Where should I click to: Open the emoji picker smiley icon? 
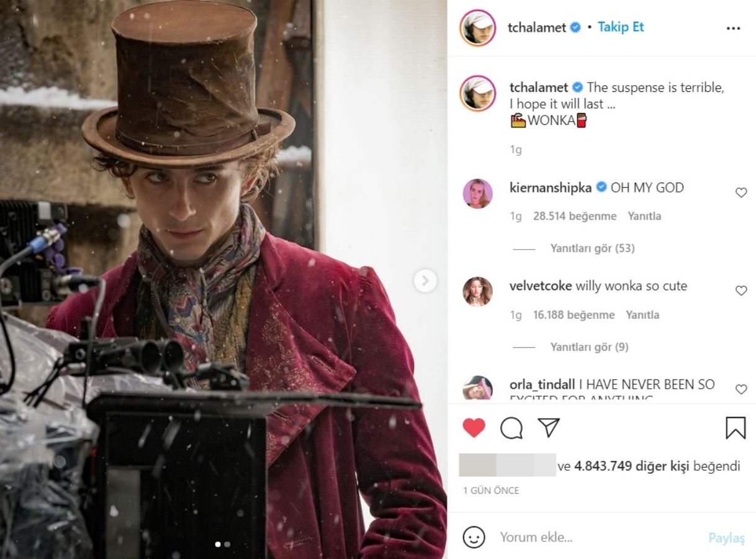474,537
